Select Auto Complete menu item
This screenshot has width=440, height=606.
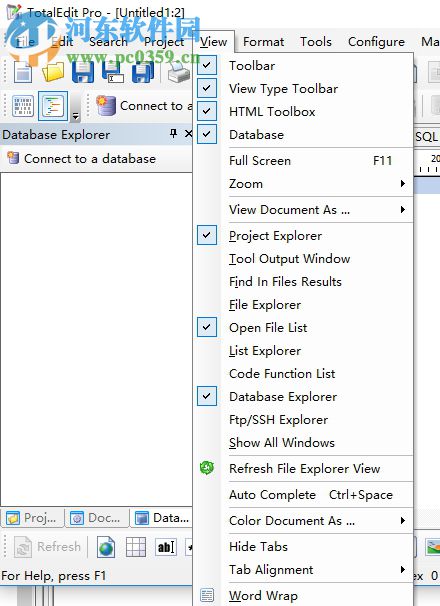click(304, 495)
